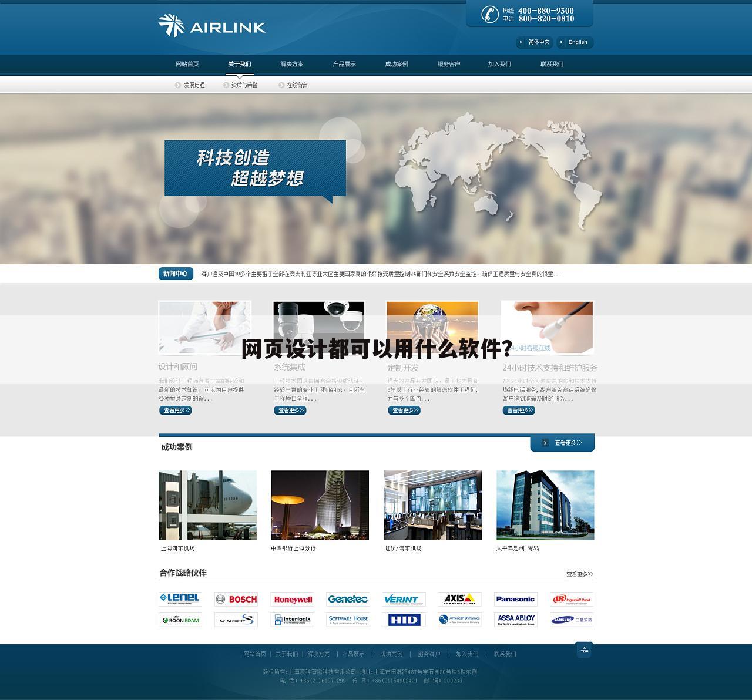This screenshot has height=700, width=752.
Task: Click 查看更多 tab beside 成功案例
Action: [562, 443]
